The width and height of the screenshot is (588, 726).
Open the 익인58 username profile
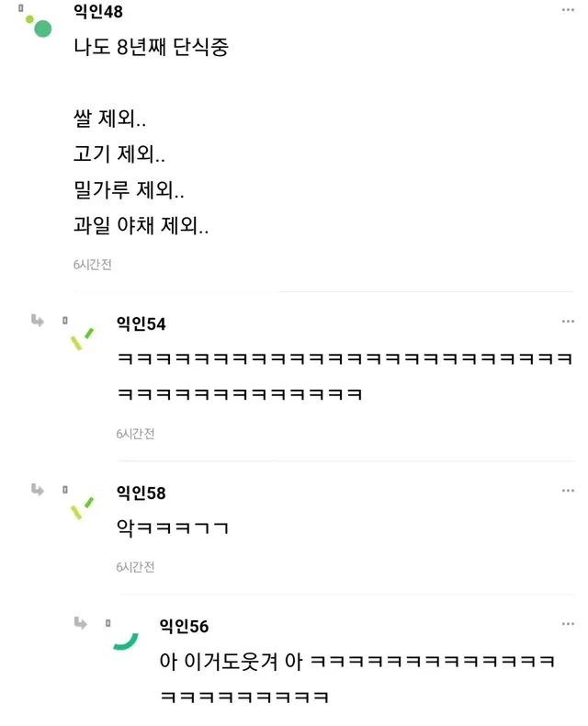pos(141,493)
